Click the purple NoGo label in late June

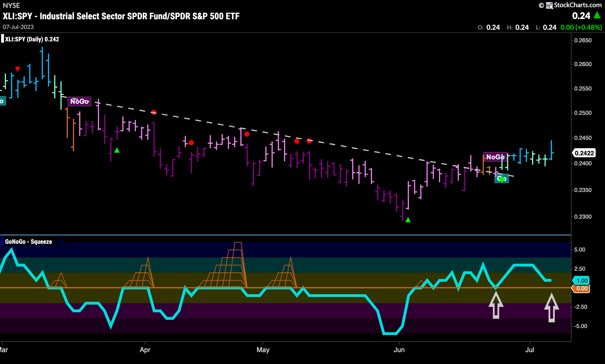pyautogui.click(x=495, y=157)
